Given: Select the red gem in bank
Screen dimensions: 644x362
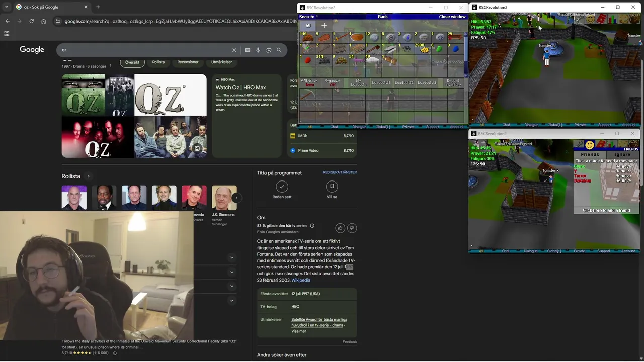Looking at the screenshot, I should [307, 60].
